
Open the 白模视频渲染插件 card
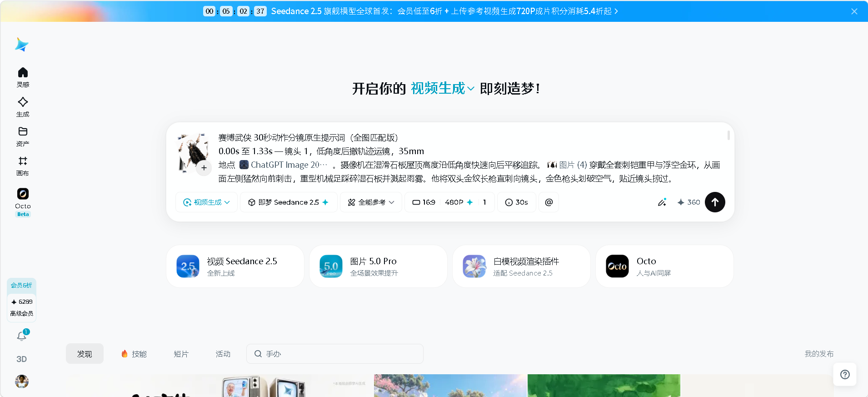(521, 266)
